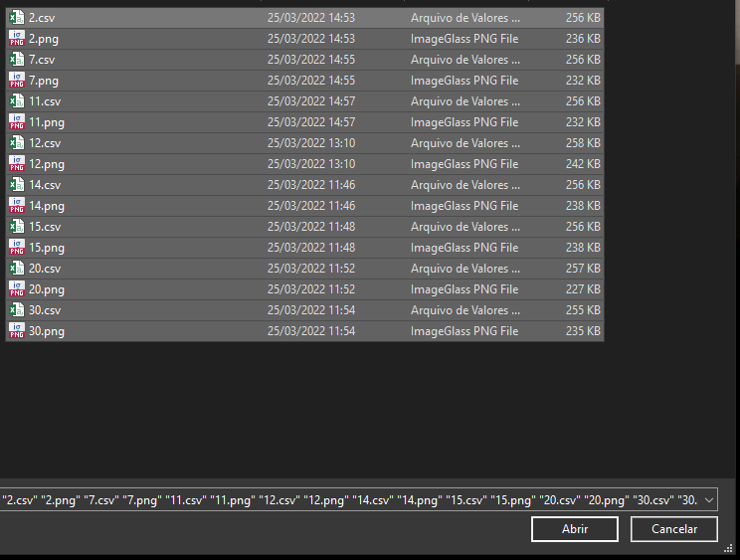The image size is (740, 560).
Task: Click the Excel icon of 12.csv
Action: click(17, 143)
